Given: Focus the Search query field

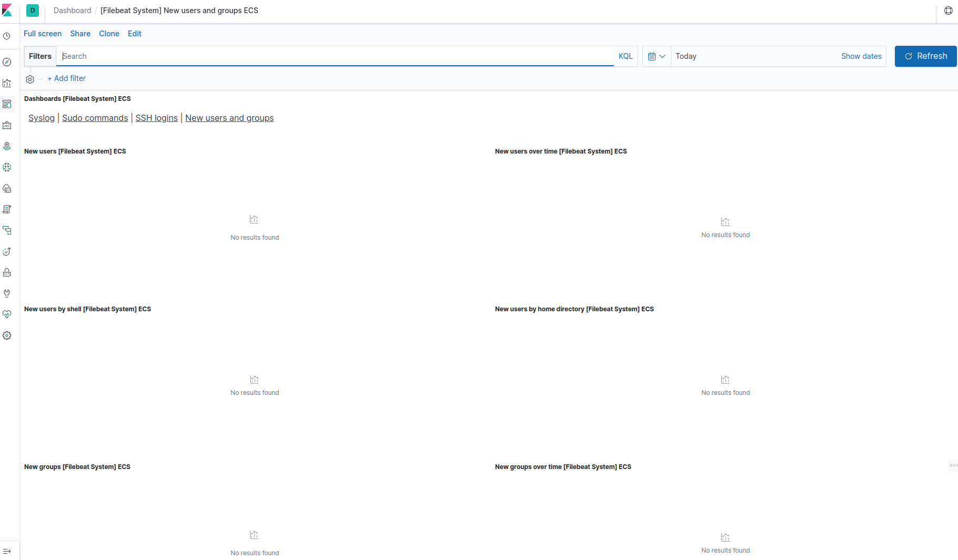Looking at the screenshot, I should coord(335,56).
